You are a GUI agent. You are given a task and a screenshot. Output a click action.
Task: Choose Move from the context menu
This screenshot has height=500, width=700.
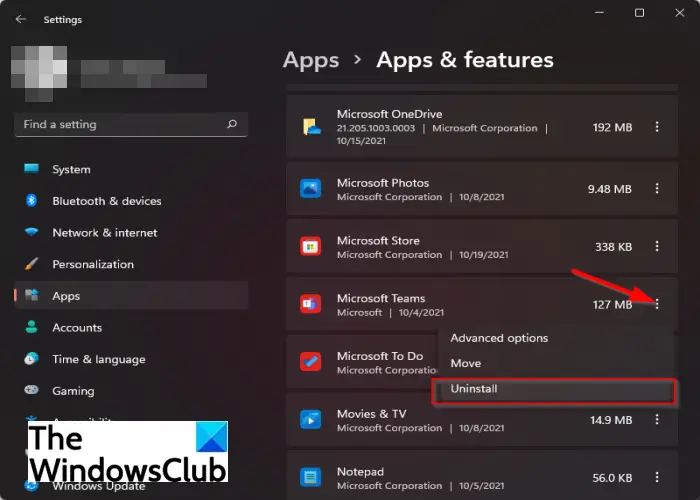[466, 363]
